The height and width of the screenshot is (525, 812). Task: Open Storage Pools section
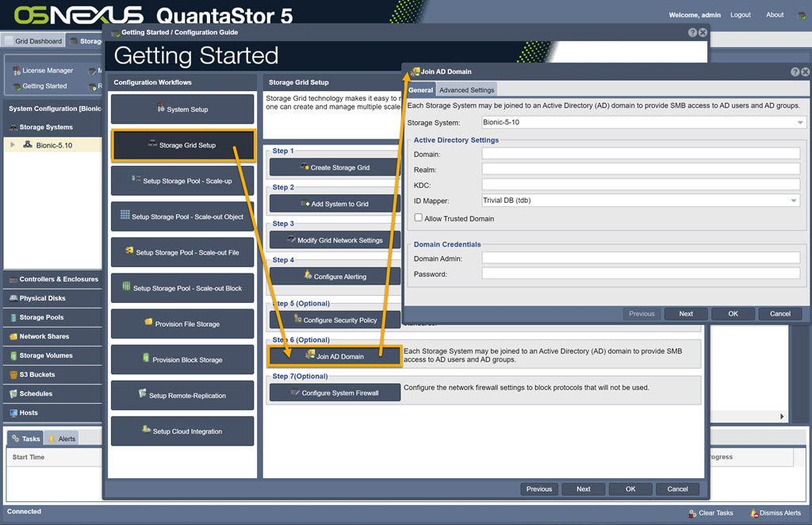click(53, 317)
